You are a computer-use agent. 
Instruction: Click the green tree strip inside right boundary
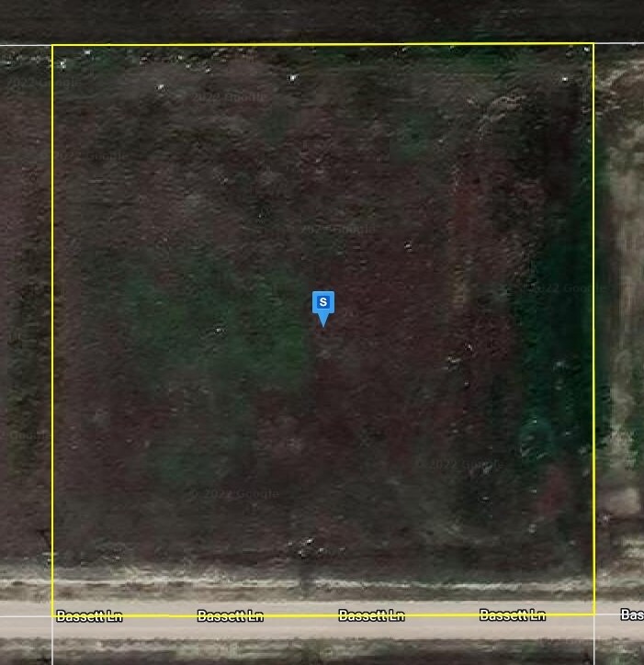(551, 367)
